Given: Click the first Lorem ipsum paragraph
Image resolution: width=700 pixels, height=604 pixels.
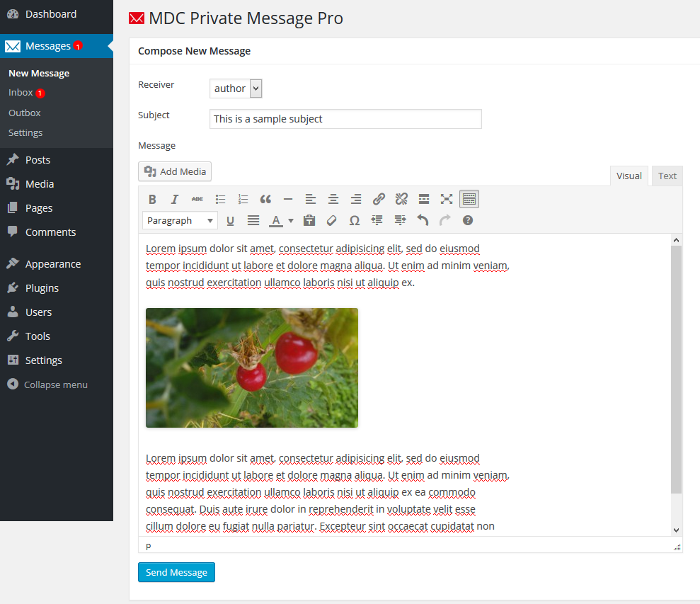Looking at the screenshot, I should [x=328, y=266].
